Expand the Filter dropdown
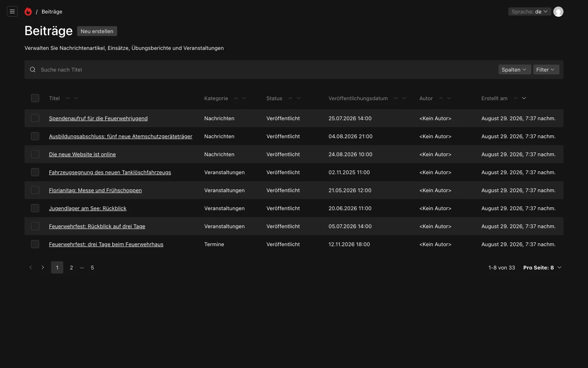 546,70
